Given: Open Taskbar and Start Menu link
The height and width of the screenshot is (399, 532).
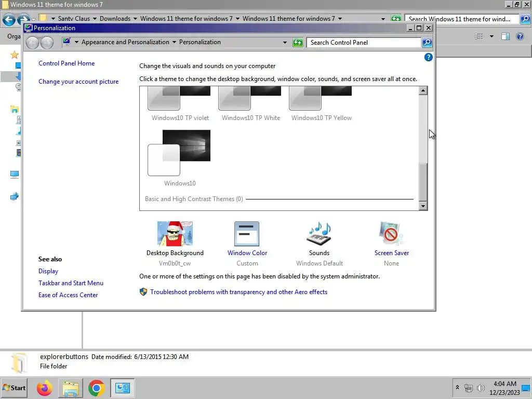Looking at the screenshot, I should [x=71, y=283].
